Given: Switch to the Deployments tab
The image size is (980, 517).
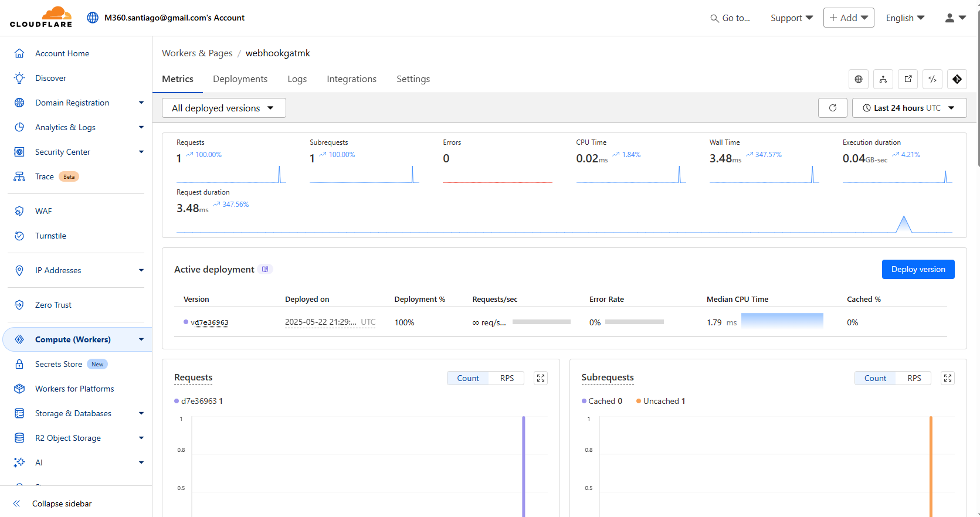Looking at the screenshot, I should click(x=240, y=79).
